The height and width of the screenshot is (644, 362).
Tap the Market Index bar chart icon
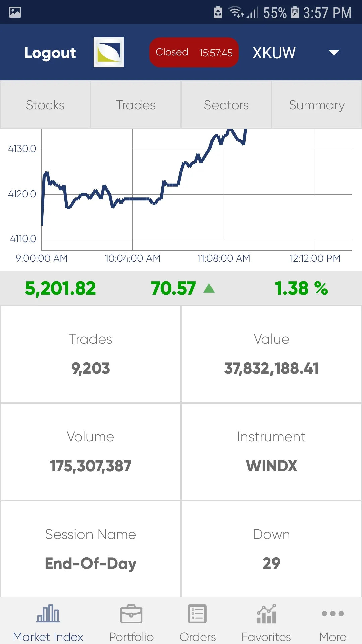48,614
